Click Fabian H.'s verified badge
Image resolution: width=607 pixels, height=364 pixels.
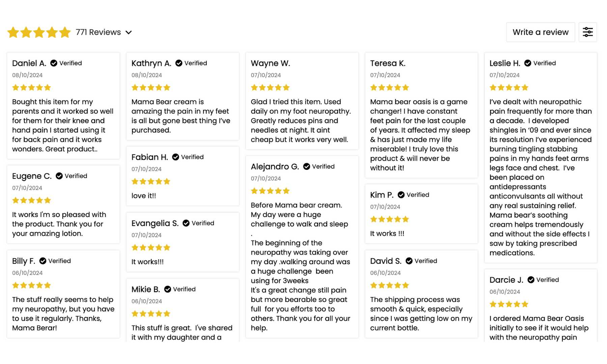175,157
